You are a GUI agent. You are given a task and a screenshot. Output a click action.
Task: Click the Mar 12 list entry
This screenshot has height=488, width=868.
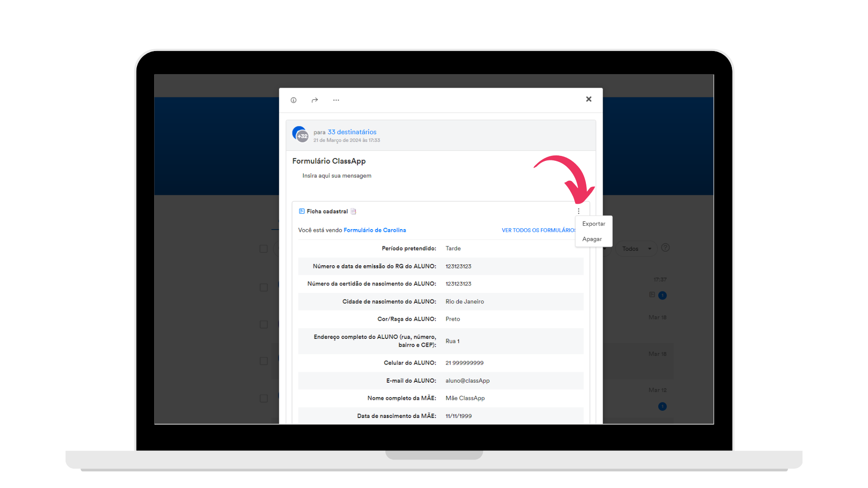click(x=657, y=390)
